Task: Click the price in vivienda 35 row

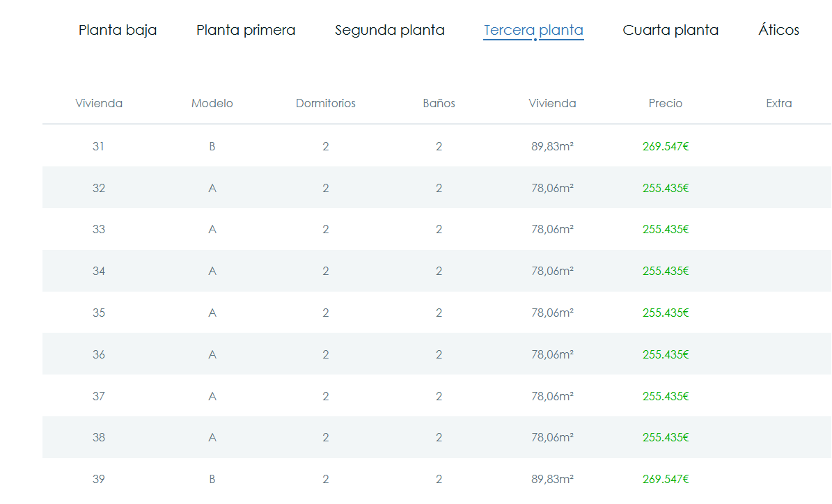Action: [x=666, y=313]
